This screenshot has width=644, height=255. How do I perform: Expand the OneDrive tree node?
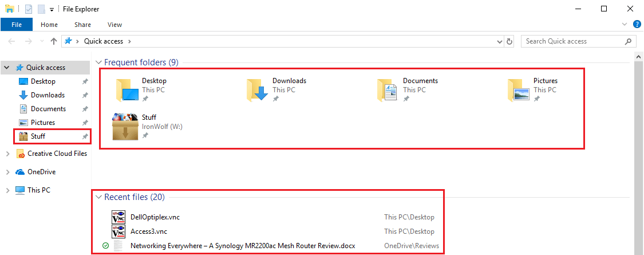coord(7,172)
